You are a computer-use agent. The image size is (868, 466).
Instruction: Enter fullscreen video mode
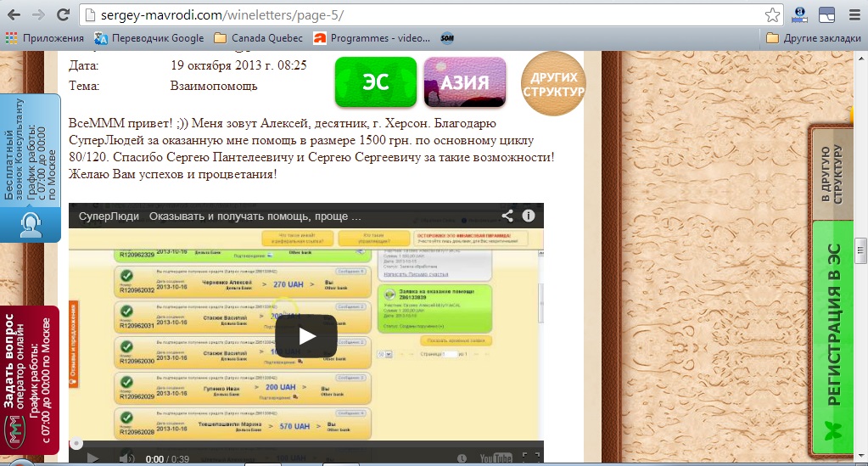pyautogui.click(x=531, y=458)
